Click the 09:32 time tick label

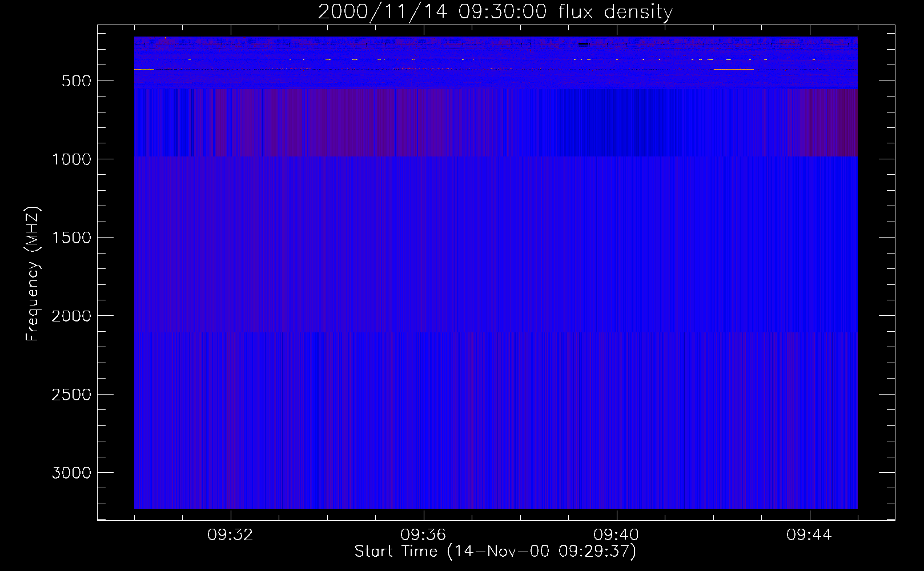pyautogui.click(x=230, y=535)
